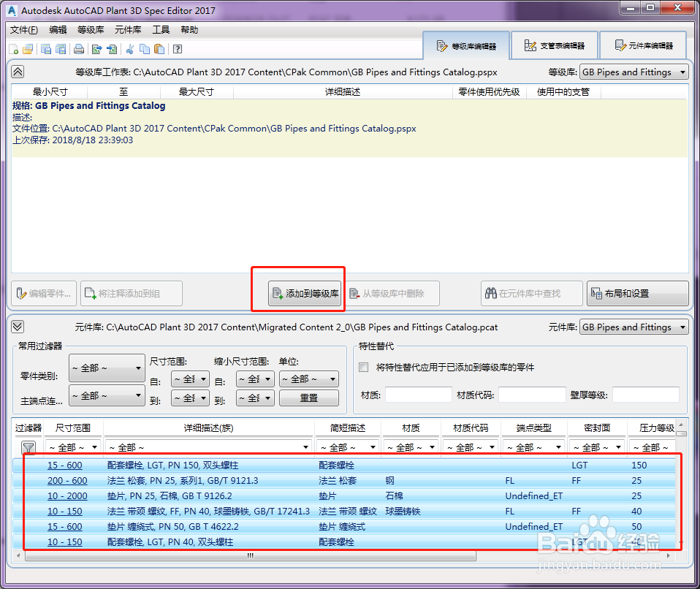This screenshot has height=589, width=700.
Task: Click the New spec toolbar icon
Action: pos(14,49)
